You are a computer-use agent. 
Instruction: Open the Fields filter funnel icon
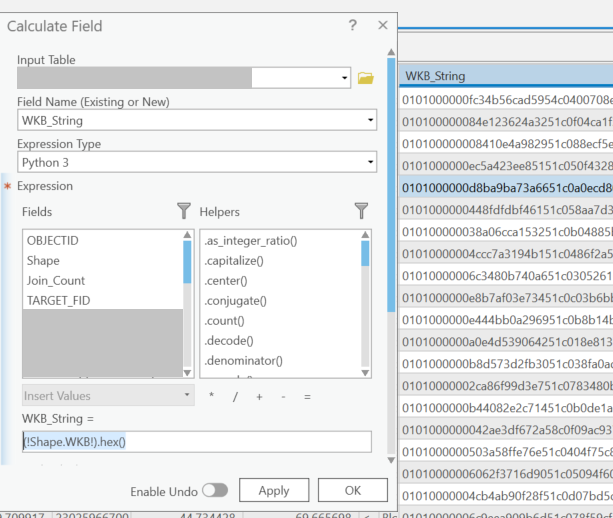183,211
